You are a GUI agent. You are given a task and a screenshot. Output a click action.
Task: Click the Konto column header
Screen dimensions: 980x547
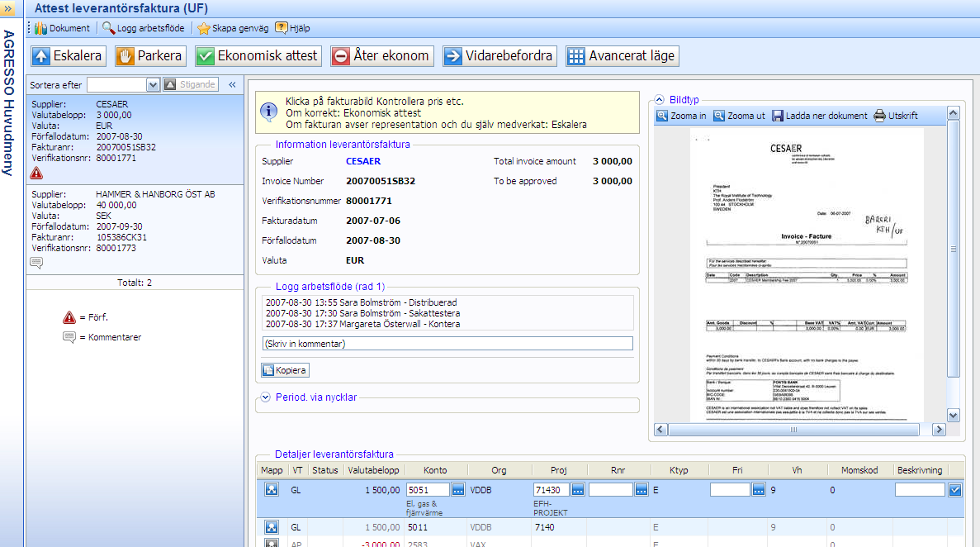(x=435, y=470)
